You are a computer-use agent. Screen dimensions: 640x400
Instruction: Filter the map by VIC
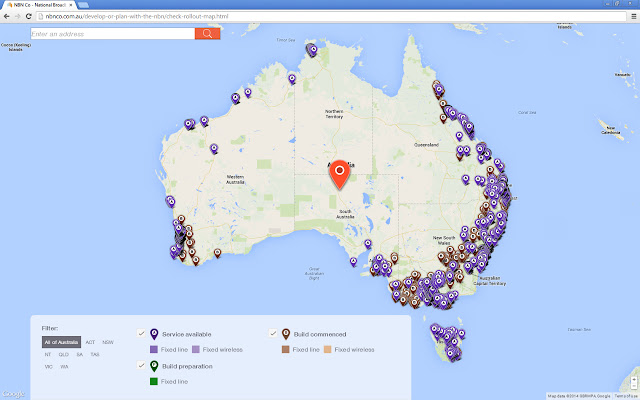click(49, 367)
